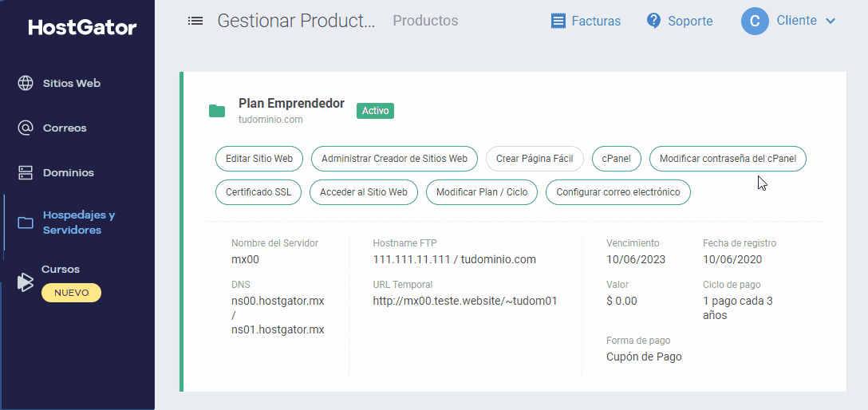Click Administrar Creador de Sitios Web
This screenshot has height=410, width=868.
tap(395, 159)
